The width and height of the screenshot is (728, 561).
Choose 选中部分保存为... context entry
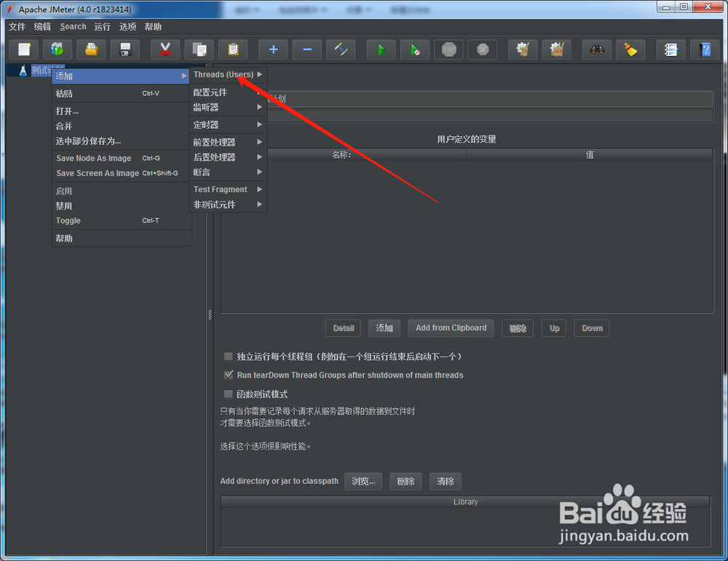coord(121,140)
